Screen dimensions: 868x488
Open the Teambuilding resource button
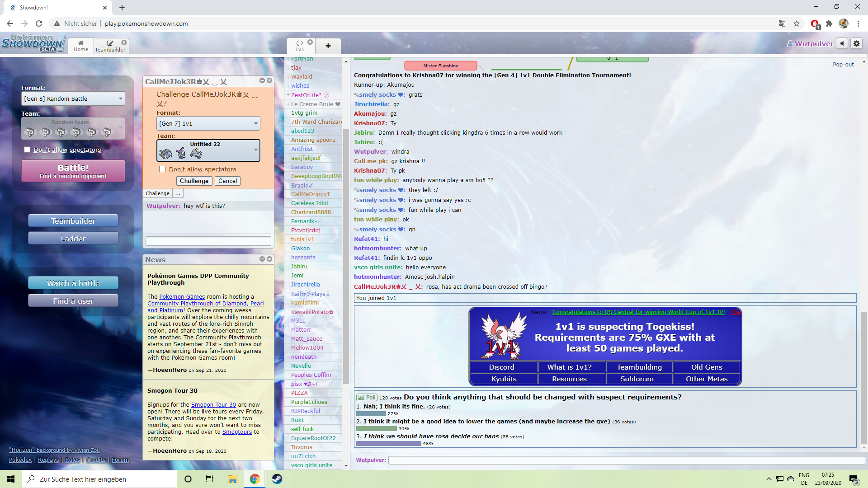639,367
